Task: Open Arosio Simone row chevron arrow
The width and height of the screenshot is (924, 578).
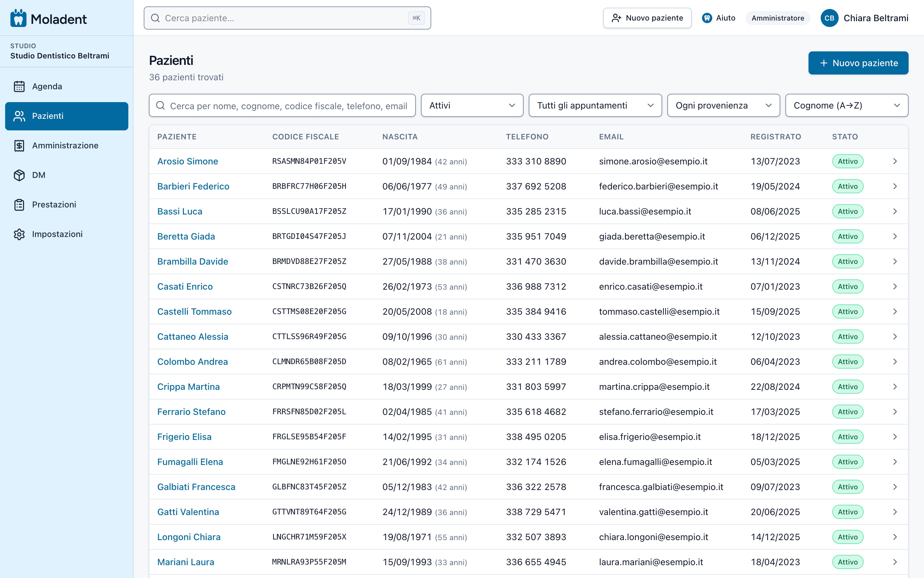Action: point(895,161)
